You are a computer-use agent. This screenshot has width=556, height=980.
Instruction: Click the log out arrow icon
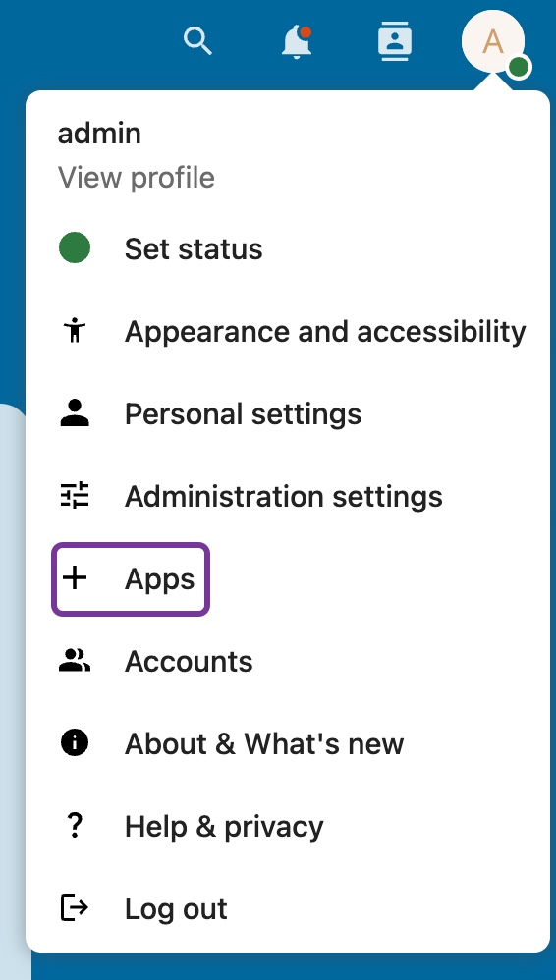tap(75, 908)
